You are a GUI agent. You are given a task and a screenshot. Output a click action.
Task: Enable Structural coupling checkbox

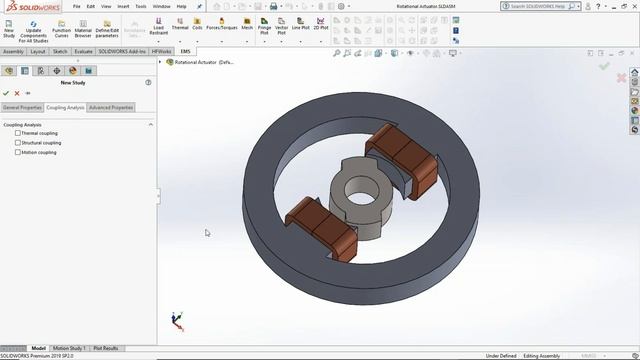click(18, 142)
